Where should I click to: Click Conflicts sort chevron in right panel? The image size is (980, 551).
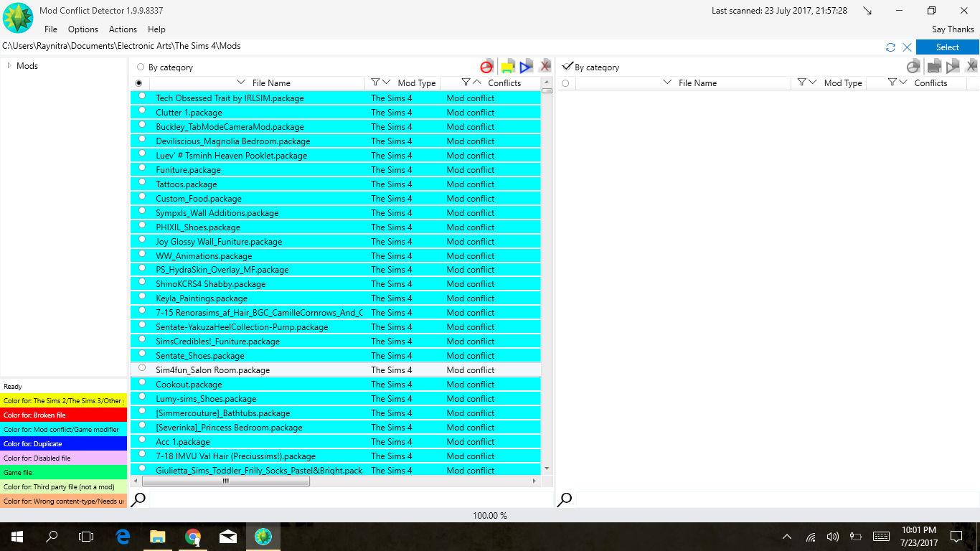(x=903, y=83)
